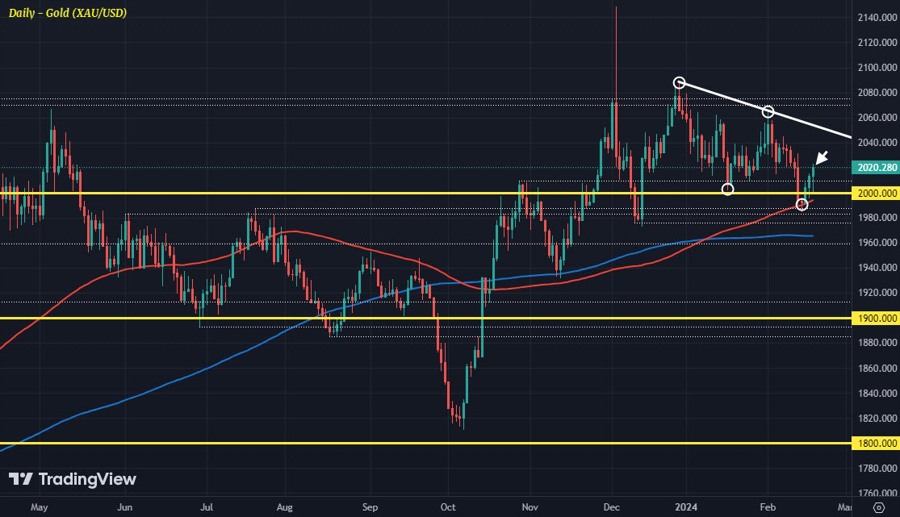This screenshot has height=517, width=900.
Task: Click the 1820.000 price axis value
Action: point(877,418)
